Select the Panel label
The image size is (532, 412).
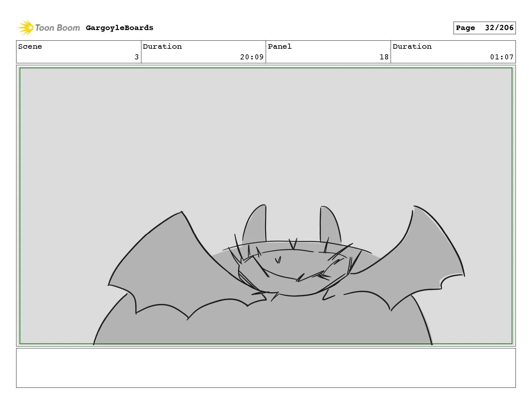pyautogui.click(x=280, y=46)
